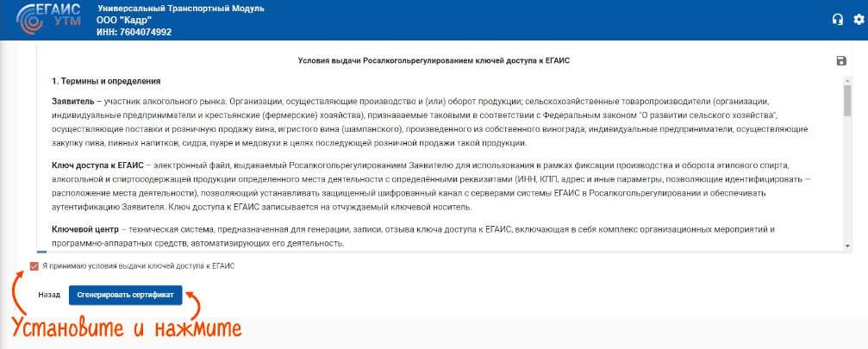Click the scroll-down arrow of the terms panel
Viewport: 868px width, 349px height.
[x=847, y=247]
